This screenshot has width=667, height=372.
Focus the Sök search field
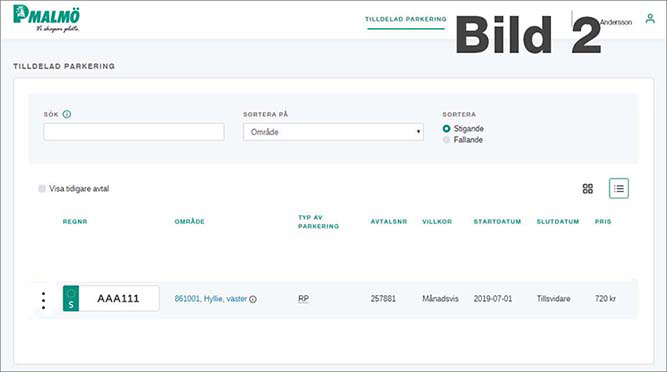coord(134,132)
